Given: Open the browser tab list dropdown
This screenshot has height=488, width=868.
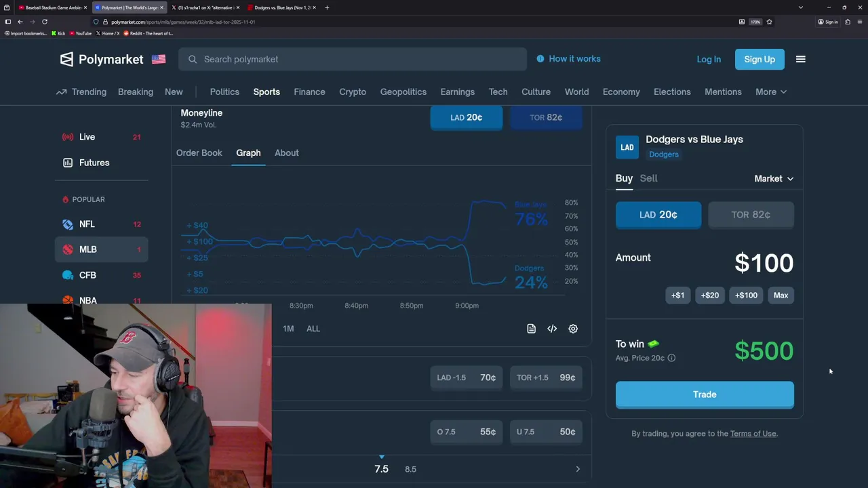Looking at the screenshot, I should (801, 7).
